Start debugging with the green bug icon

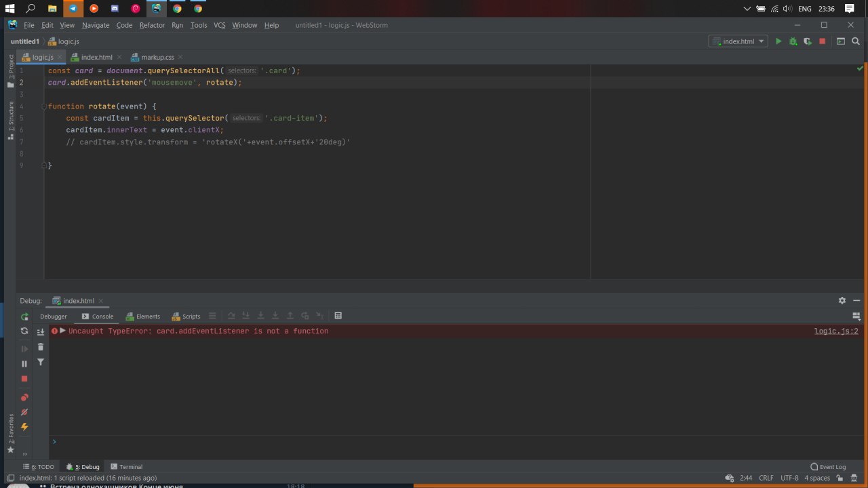coord(793,41)
